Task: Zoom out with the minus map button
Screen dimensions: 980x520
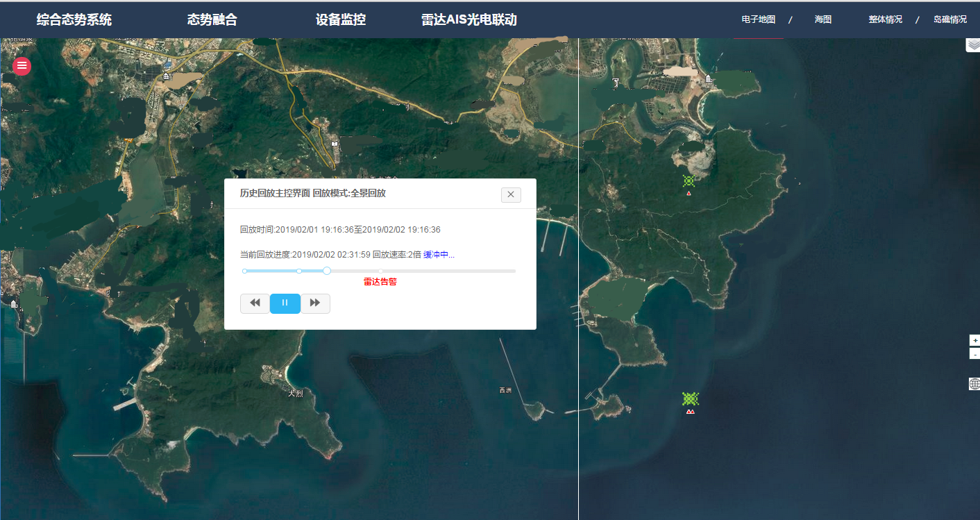Action: [x=974, y=353]
